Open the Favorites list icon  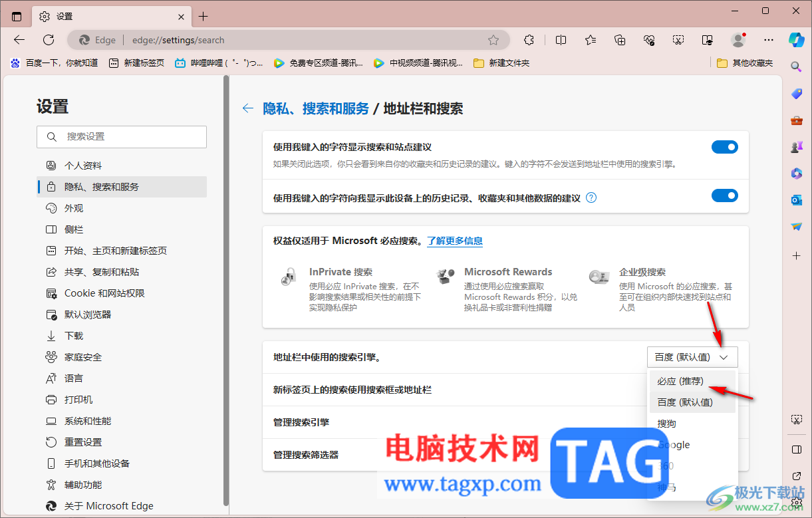[x=591, y=40]
